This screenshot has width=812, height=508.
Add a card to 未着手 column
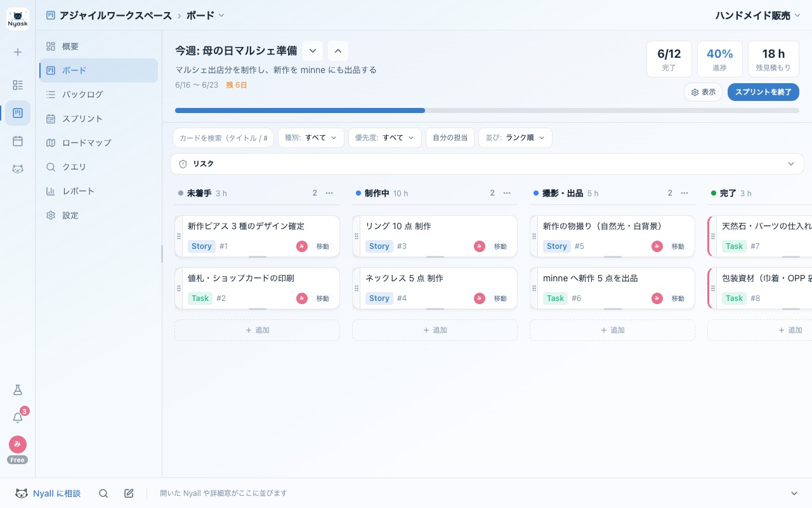[x=257, y=330]
